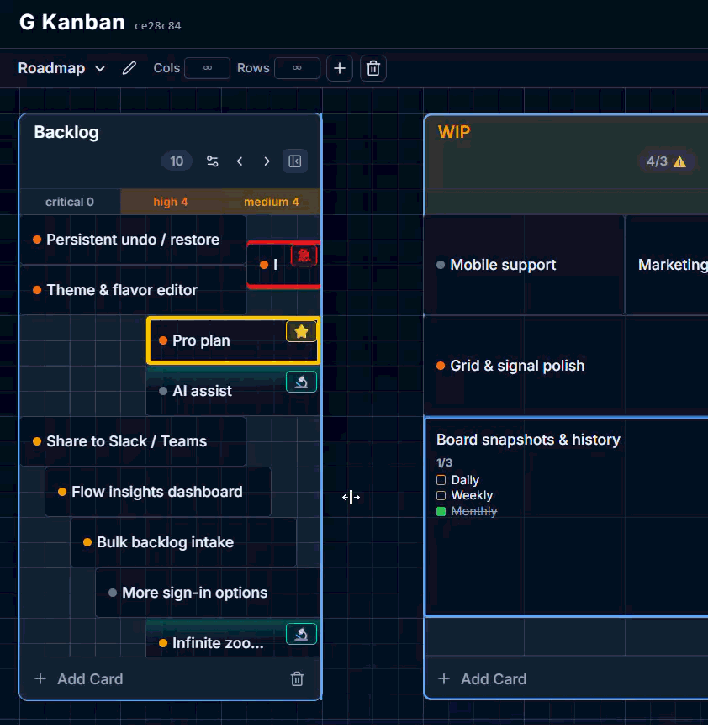Delete Backlog column via bottom trash icon
Image resolution: width=708 pixels, height=728 pixels.
[297, 678]
